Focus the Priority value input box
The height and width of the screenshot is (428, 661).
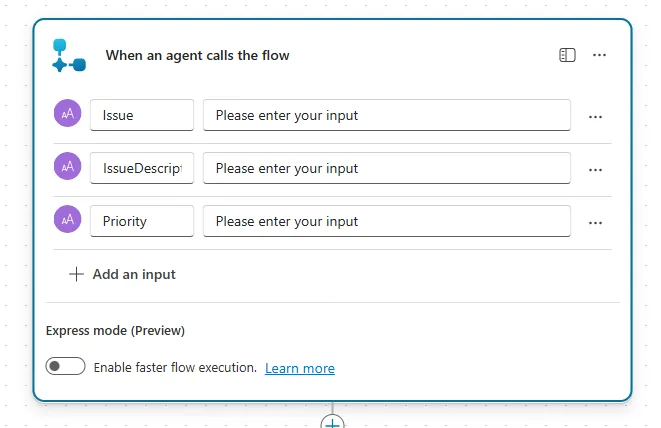coord(387,221)
